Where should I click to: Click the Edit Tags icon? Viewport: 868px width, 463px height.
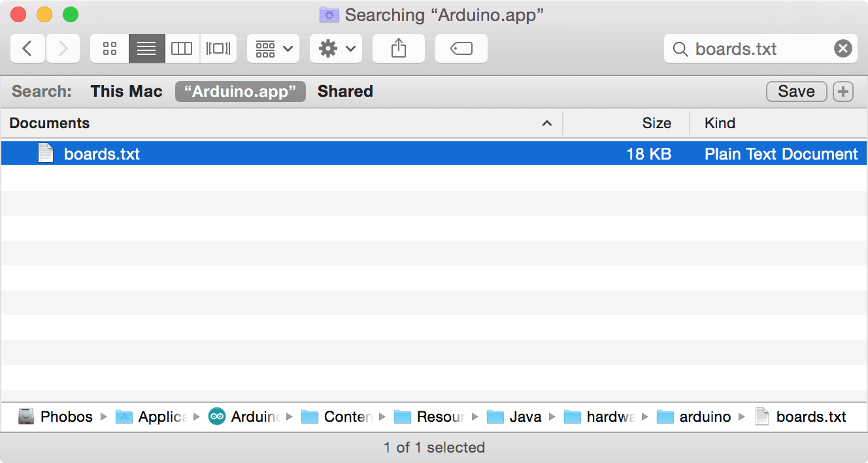[461, 48]
